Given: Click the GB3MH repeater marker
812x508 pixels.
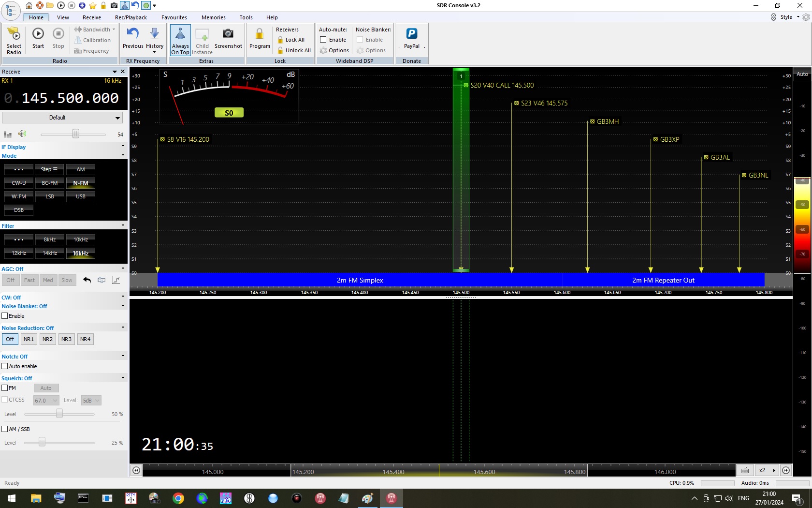Looking at the screenshot, I should [607, 121].
